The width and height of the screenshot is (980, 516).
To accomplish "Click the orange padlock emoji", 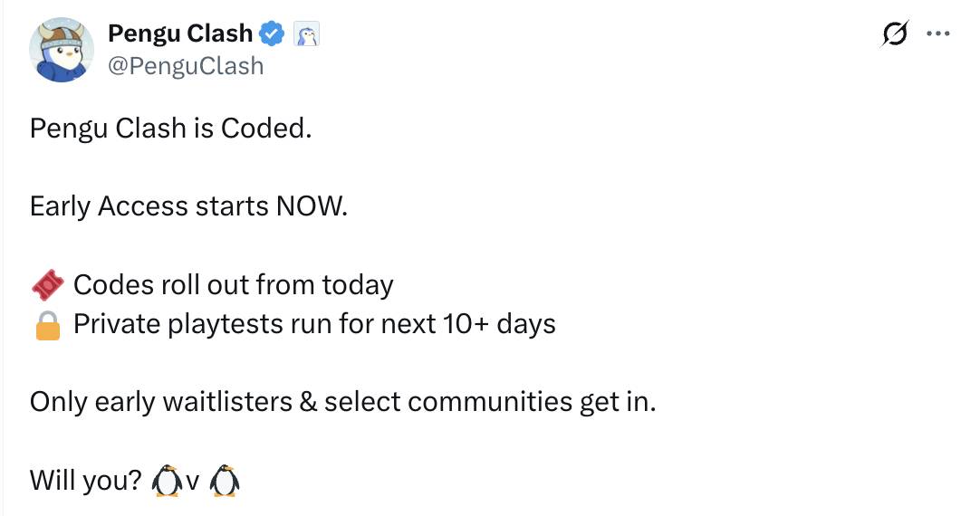I will point(47,325).
